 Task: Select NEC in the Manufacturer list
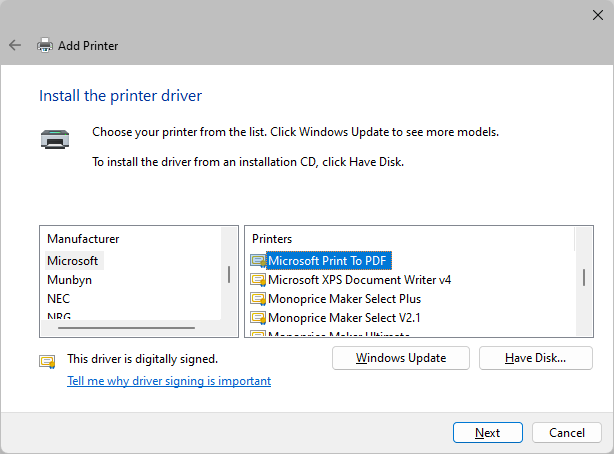tap(58, 299)
